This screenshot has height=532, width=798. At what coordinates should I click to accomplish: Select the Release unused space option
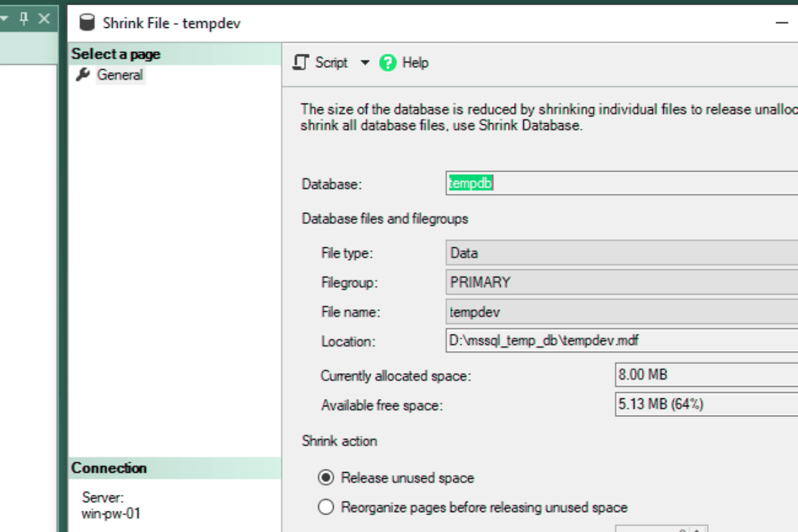pyautogui.click(x=326, y=477)
